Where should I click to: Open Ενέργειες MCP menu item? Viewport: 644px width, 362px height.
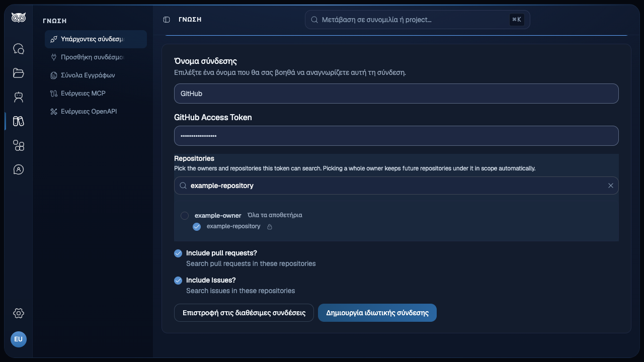[96, 94]
